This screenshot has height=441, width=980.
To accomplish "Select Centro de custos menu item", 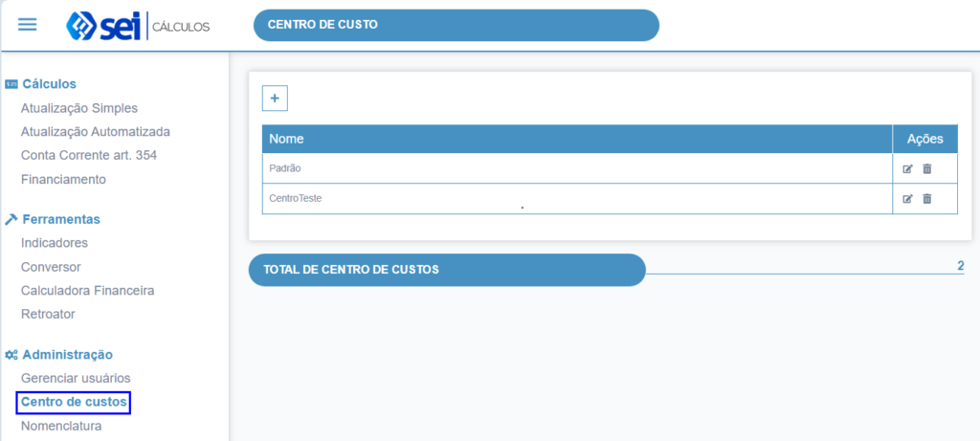I will [x=74, y=403].
